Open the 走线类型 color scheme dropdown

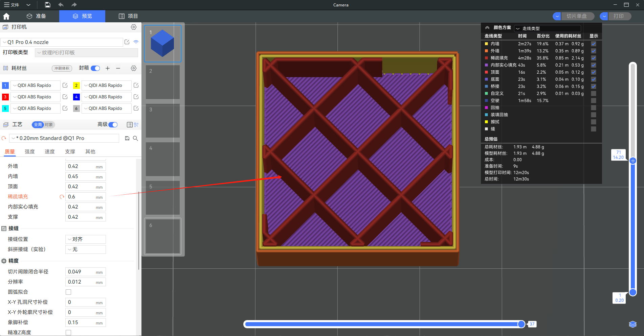tap(547, 28)
